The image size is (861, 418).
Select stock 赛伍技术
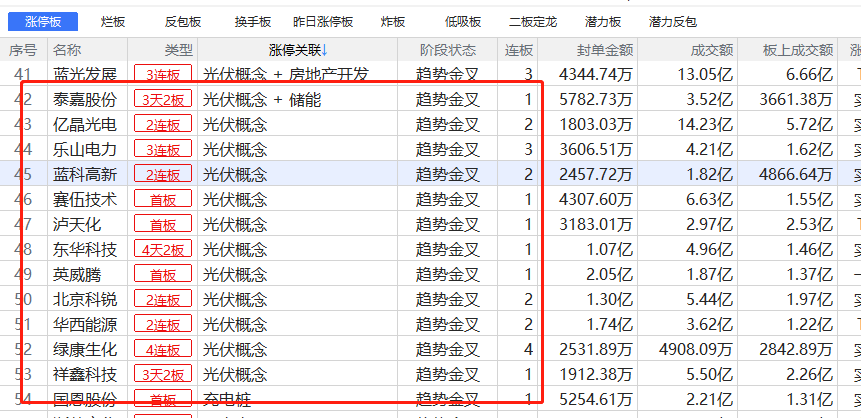tap(85, 199)
